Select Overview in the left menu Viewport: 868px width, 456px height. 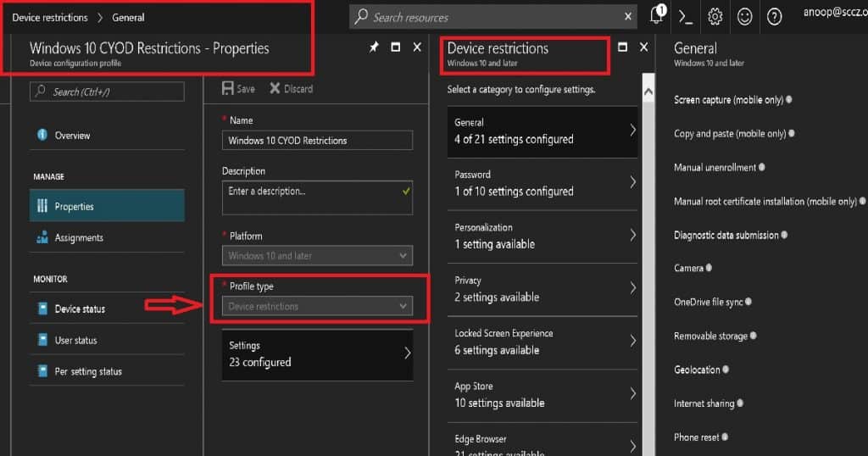[72, 136]
